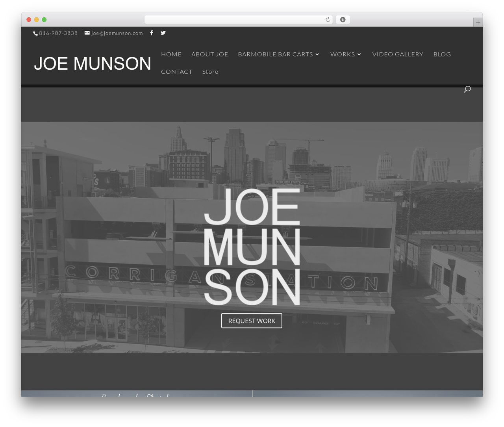This screenshot has width=504, height=427.
Task: Click the large JOE MUNSON hero title
Action: 252,247
